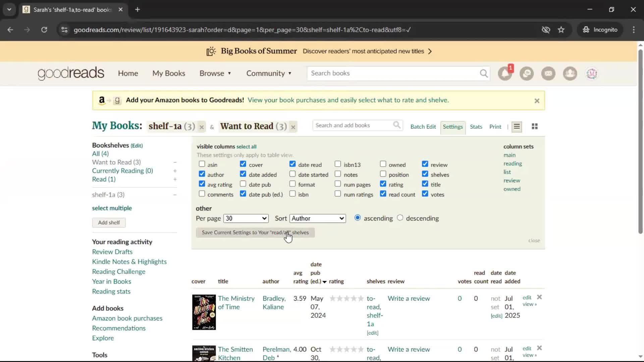Open the profile avatar icon
Image resolution: width=644 pixels, height=362 pixels.
[592, 73]
